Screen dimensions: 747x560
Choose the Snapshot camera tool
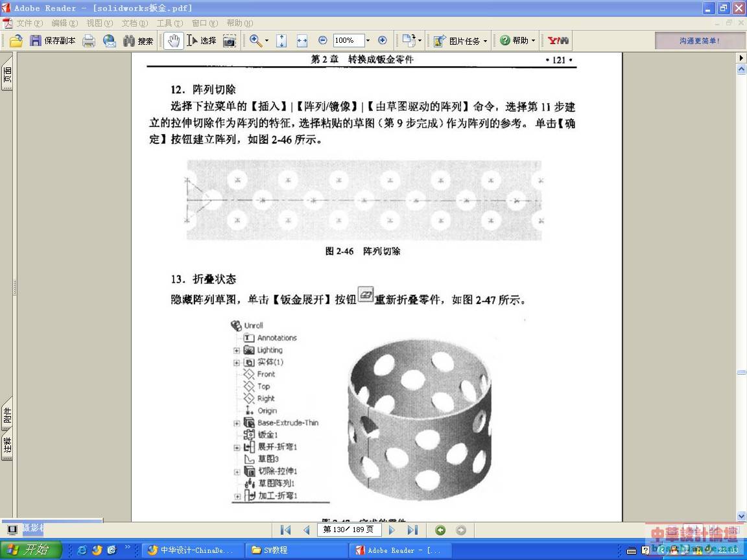229,41
